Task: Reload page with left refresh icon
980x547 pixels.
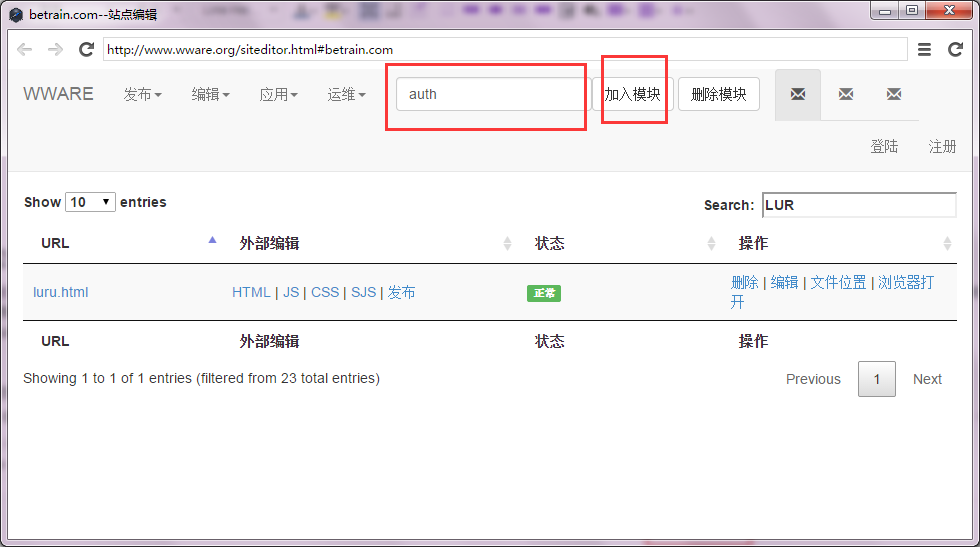Action: pos(86,49)
